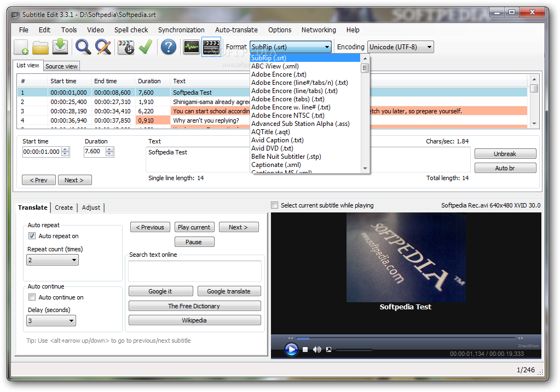Disable the Auto repeat on checkbox
The width and height of the screenshot is (560, 392).
[32, 236]
